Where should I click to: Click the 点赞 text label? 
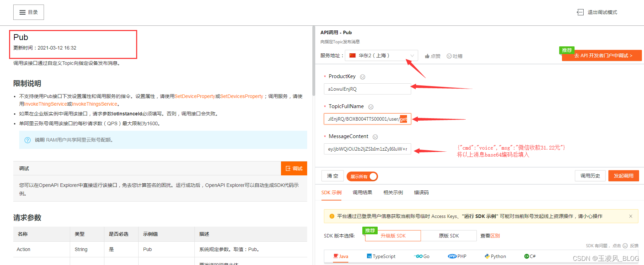[x=435, y=56]
